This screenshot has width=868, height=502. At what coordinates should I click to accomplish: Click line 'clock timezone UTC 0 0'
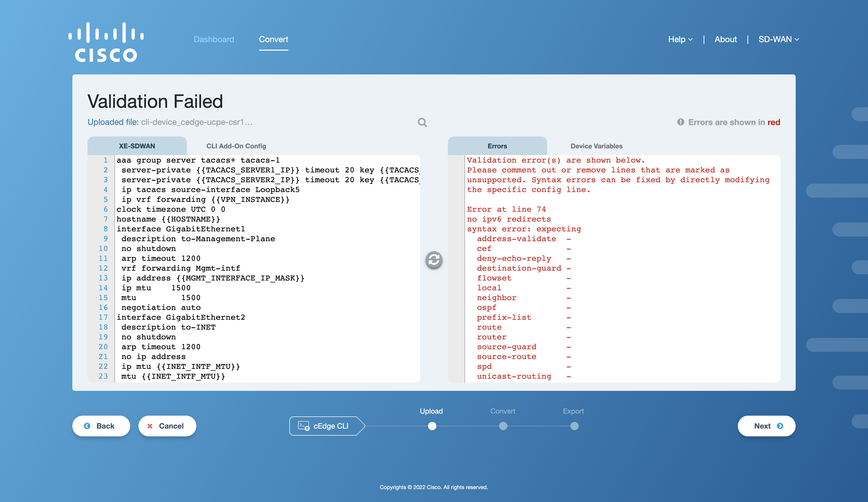pos(171,209)
